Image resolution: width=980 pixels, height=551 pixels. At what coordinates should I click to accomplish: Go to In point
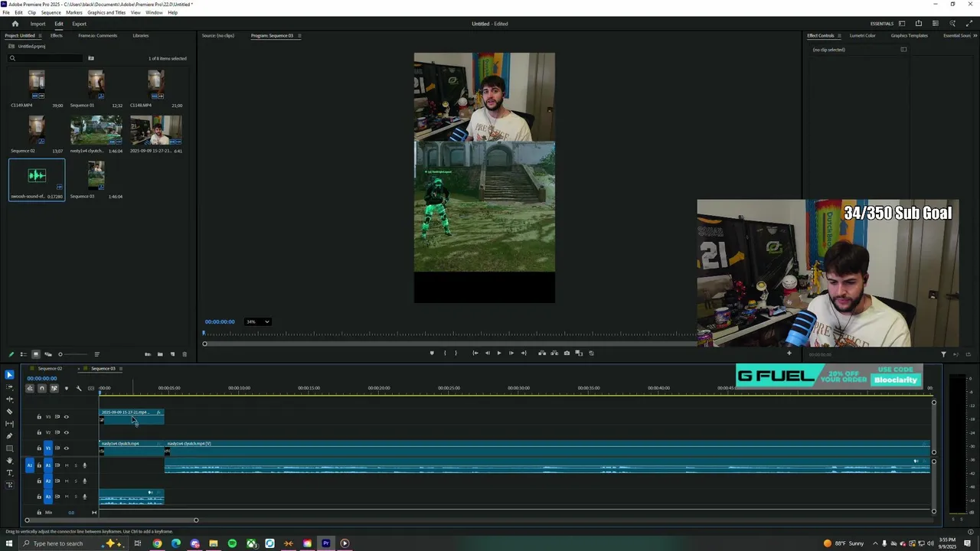[475, 353]
